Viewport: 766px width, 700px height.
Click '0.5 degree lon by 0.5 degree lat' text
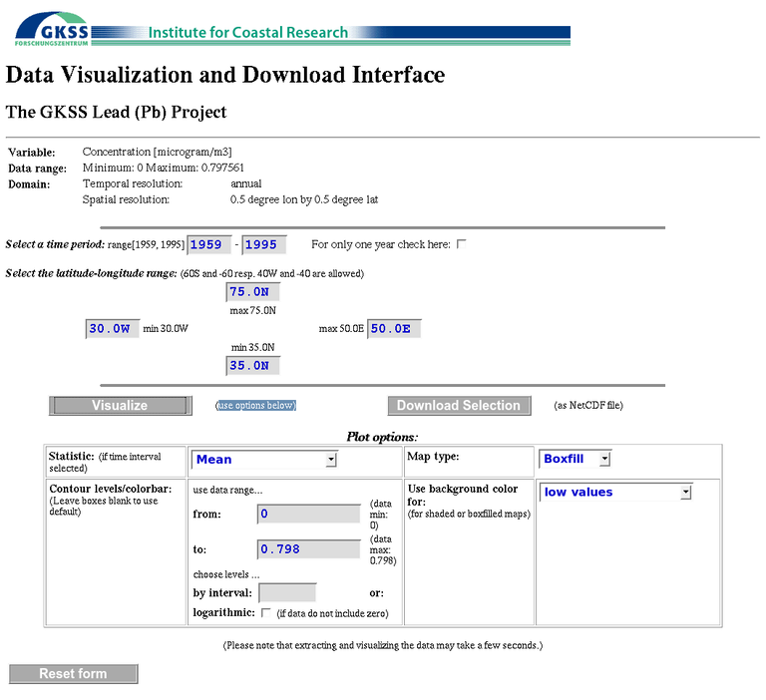point(304,199)
